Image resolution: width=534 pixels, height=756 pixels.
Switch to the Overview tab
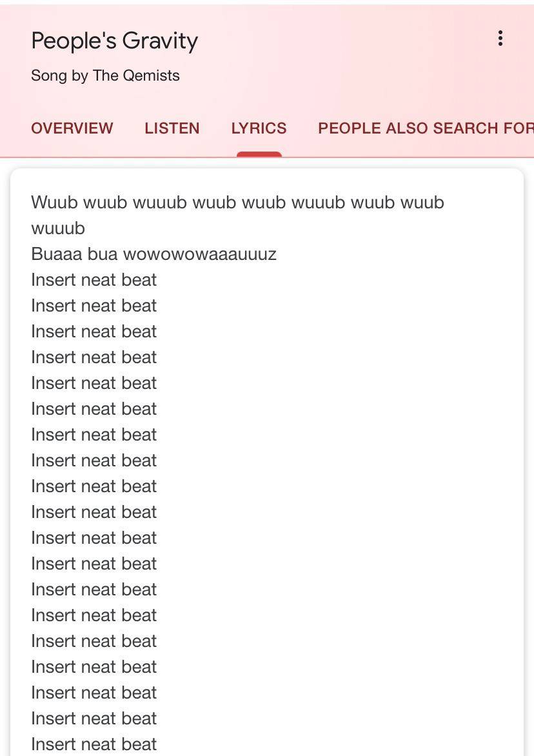72,128
